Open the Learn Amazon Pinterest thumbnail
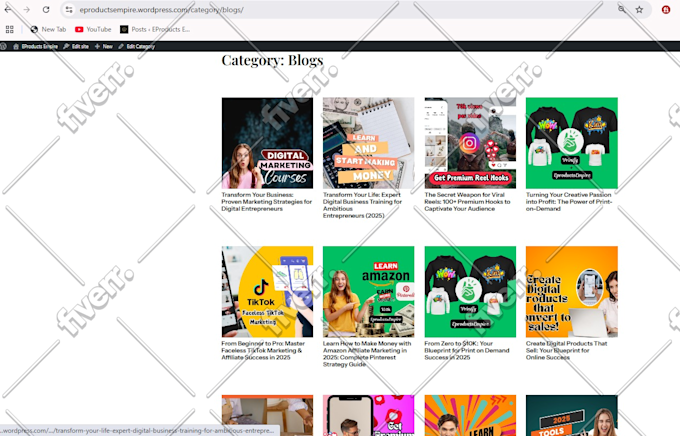 pyautogui.click(x=369, y=292)
